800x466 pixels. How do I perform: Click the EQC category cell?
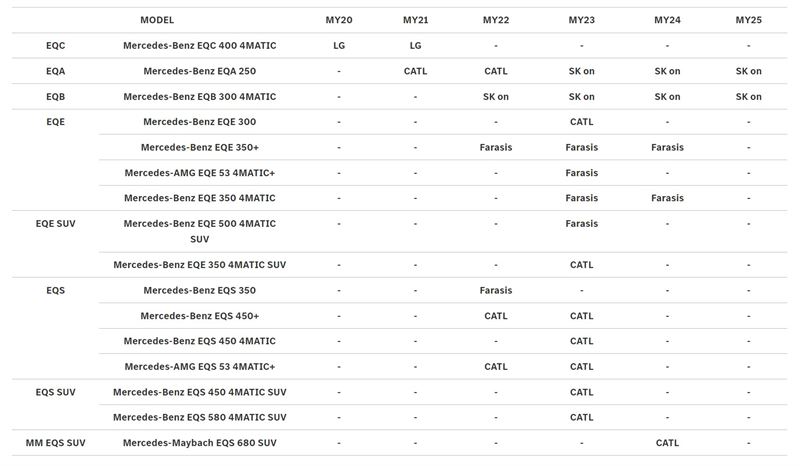tap(56, 45)
